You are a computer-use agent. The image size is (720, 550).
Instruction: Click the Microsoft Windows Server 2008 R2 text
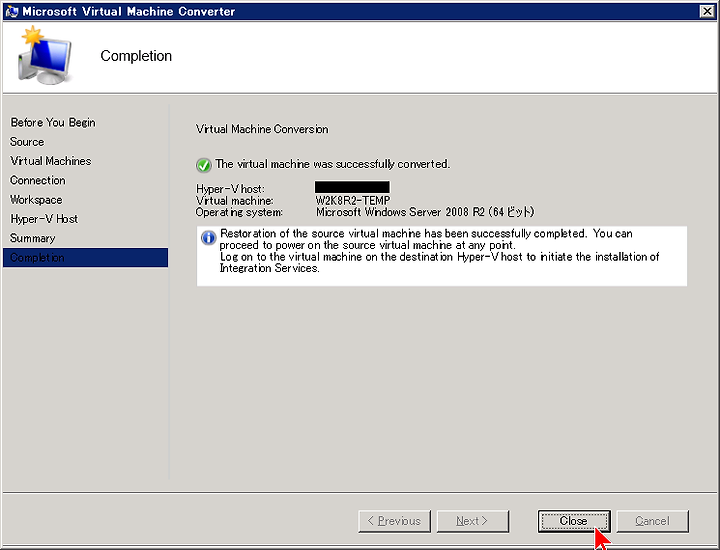pos(425,212)
